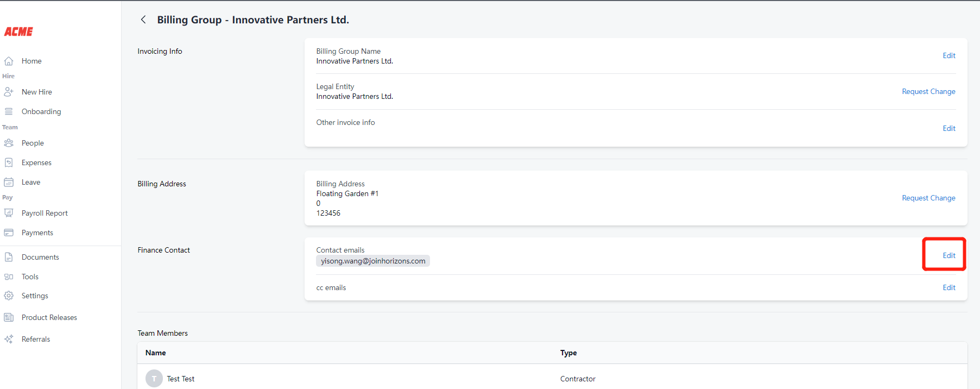The height and width of the screenshot is (389, 980).
Task: Click the Referrals sparkle icon
Action: (x=9, y=339)
